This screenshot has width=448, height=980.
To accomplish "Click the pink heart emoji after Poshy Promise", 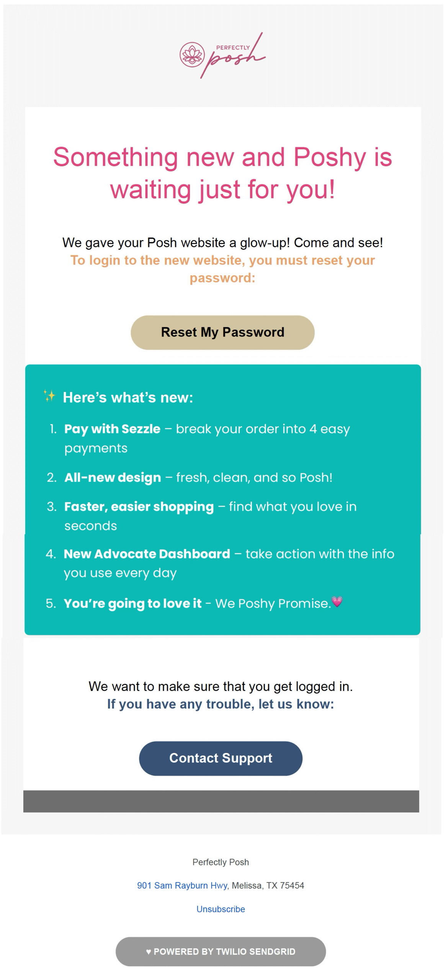I will pyautogui.click(x=337, y=602).
